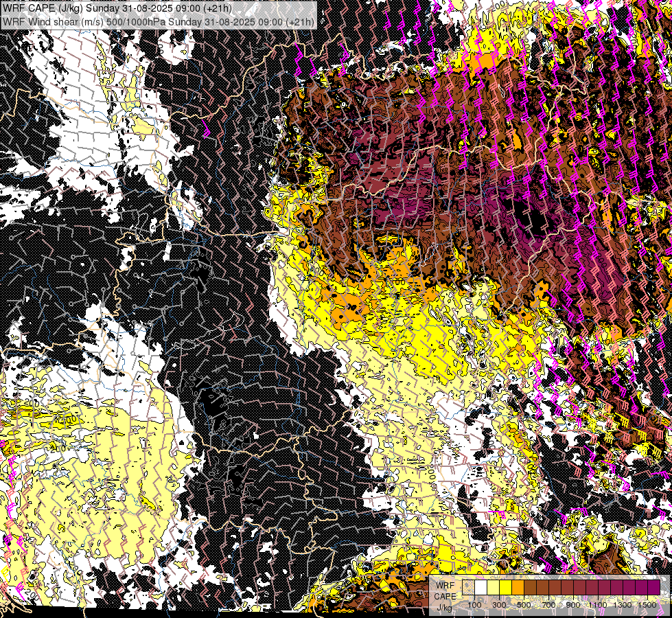672x618 pixels.
Task: Select the dotted swatch in the CAPE legend
Action: click(468, 587)
